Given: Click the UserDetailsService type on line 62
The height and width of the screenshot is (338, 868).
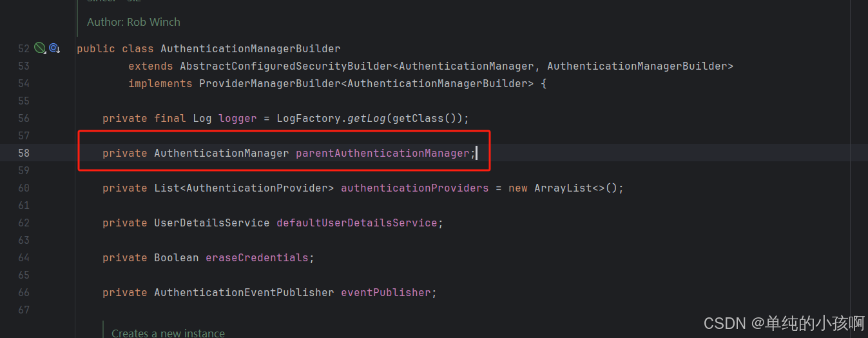Looking at the screenshot, I should (212, 223).
